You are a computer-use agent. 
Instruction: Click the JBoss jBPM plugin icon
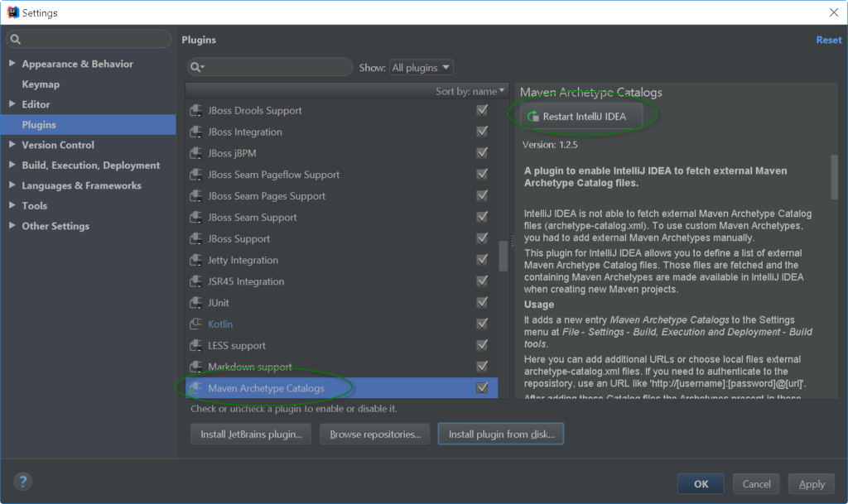tap(195, 153)
